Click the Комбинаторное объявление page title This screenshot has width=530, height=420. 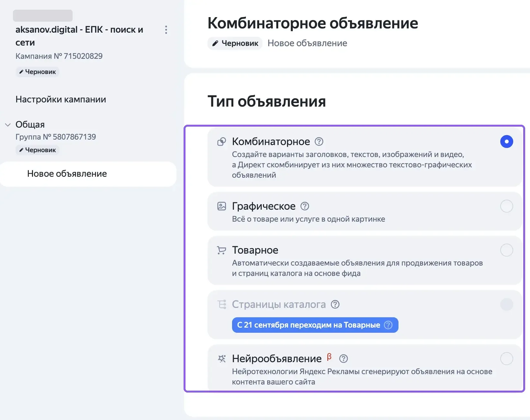pos(313,23)
